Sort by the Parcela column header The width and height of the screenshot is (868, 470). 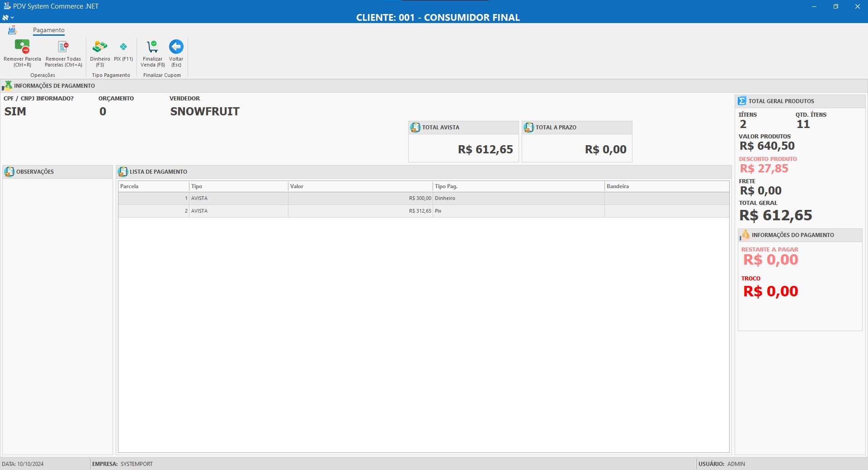click(153, 186)
